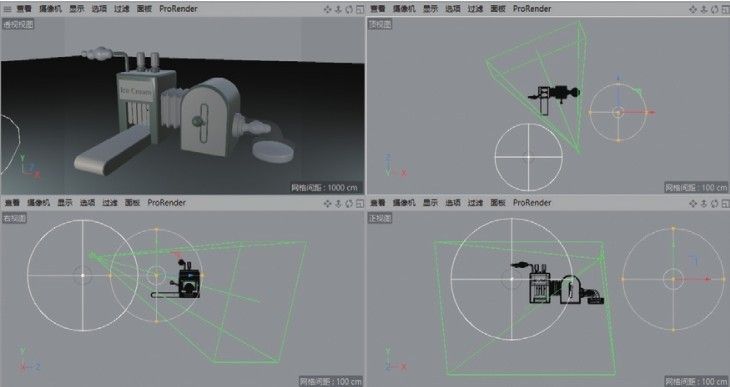The image size is (730, 387).
Task: Click the dolly-zoom icon in front viewport header
Action: pyautogui.click(x=704, y=204)
